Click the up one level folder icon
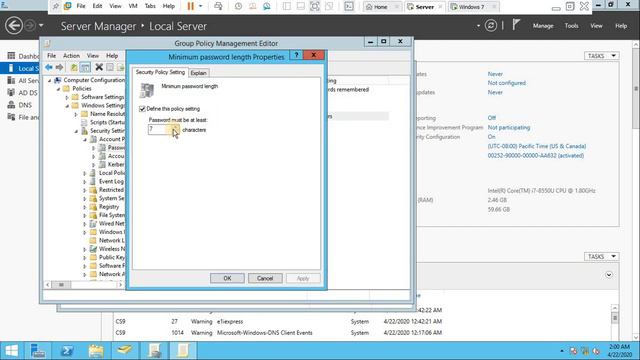This screenshot has height=360, width=640. [x=74, y=67]
